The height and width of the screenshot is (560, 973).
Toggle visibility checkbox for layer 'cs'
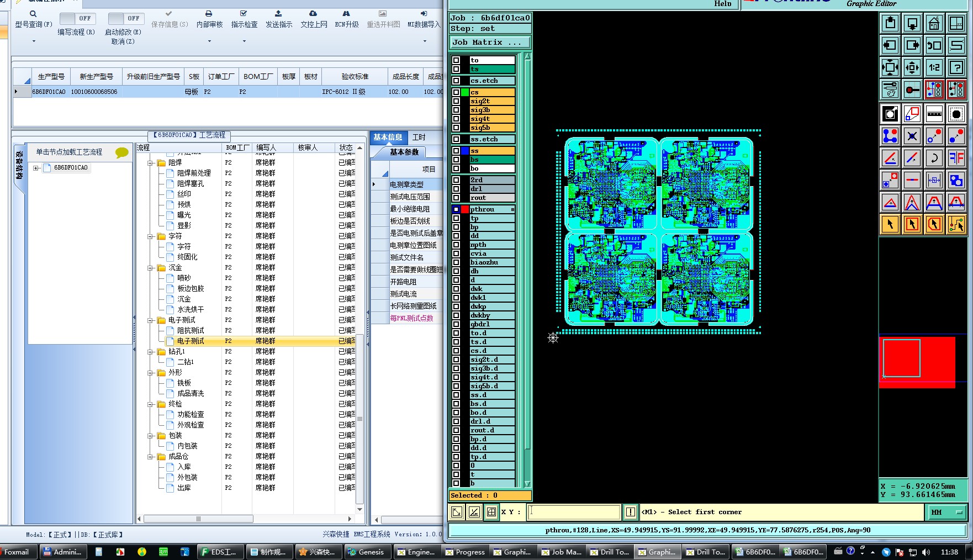(456, 92)
